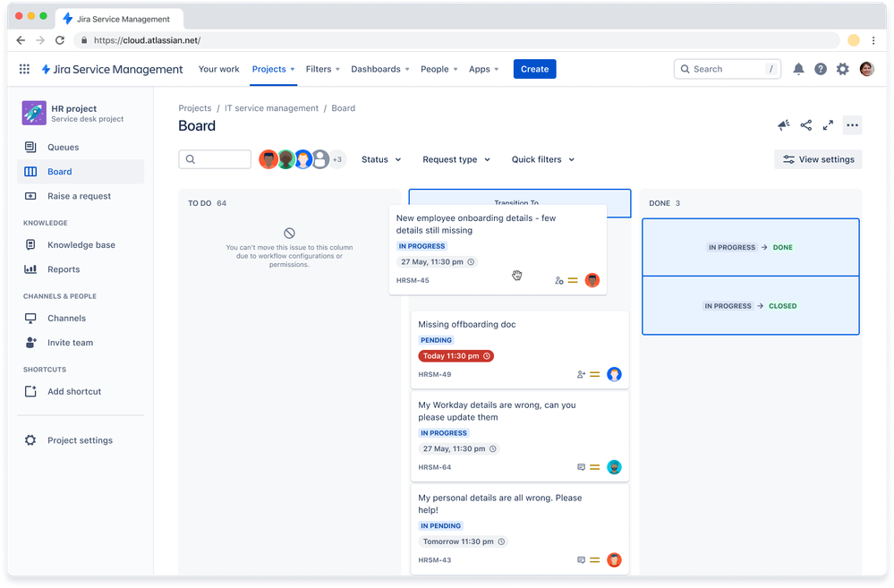Open the browser three-dot menu
The height and width of the screenshot is (588, 894).
point(873,40)
